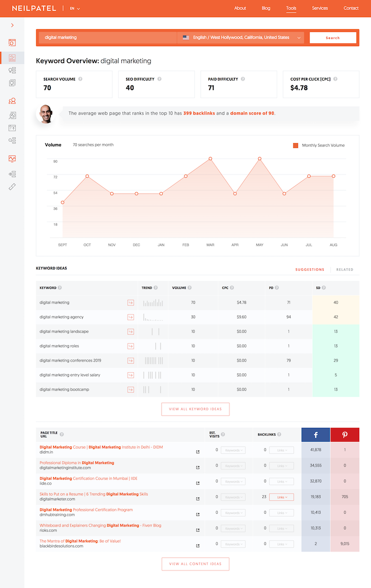The width and height of the screenshot is (371, 588).
Task: Click arrow icon for digital marketing agency row
Action: point(130,317)
